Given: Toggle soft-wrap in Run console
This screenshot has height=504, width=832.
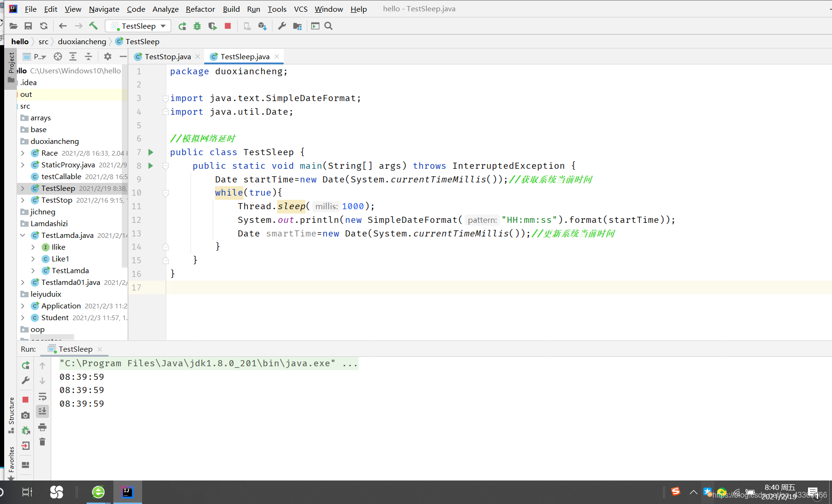Looking at the screenshot, I should coord(42,396).
